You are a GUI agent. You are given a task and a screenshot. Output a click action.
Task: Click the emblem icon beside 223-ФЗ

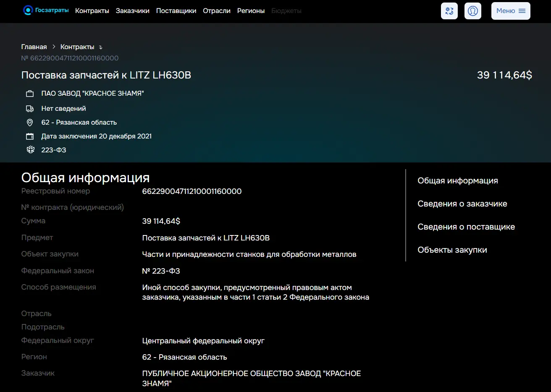click(x=30, y=150)
